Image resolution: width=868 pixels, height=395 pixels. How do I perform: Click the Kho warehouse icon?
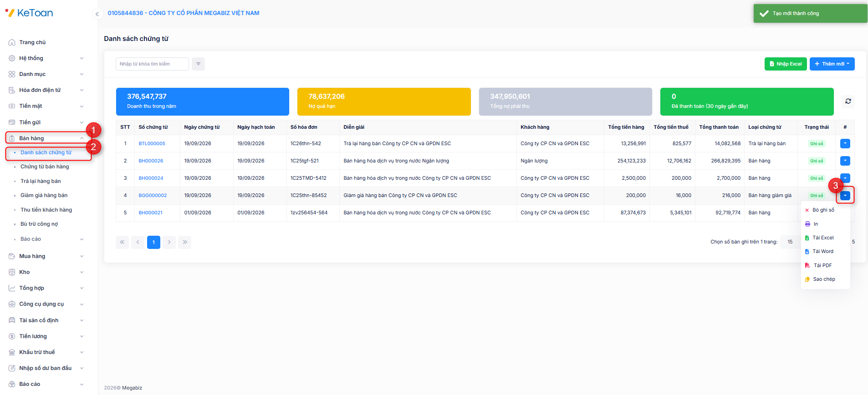[x=12, y=272]
